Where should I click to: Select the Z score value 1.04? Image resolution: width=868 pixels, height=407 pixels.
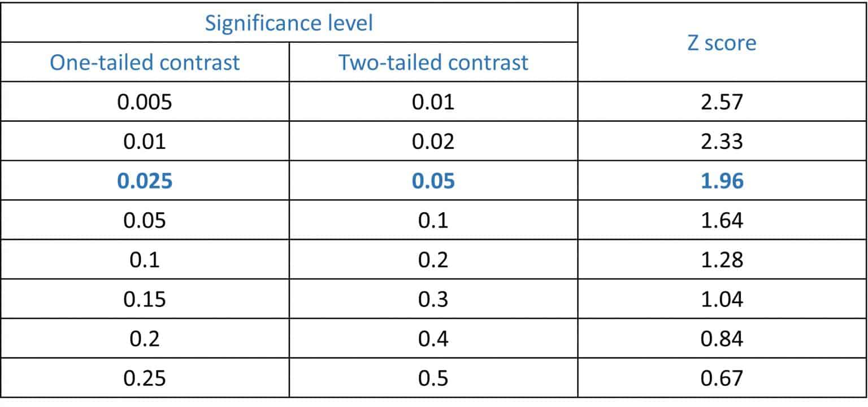pyautogui.click(x=722, y=299)
